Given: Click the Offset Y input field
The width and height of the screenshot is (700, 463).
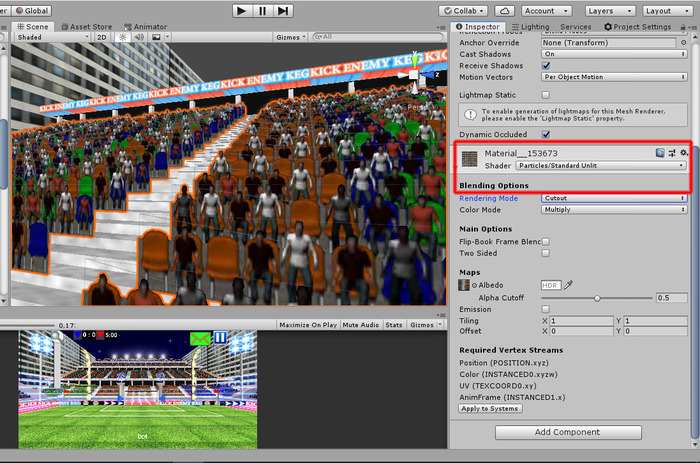Looking at the screenshot, I should click(x=655, y=331).
